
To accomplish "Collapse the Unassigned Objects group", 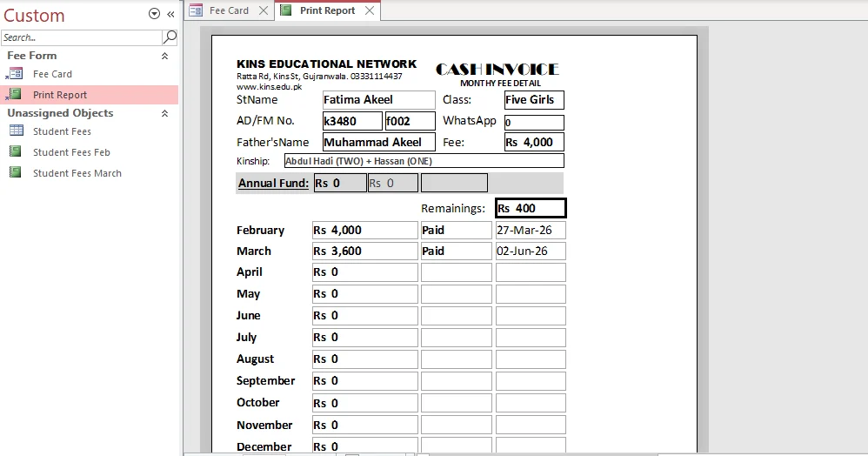I will [x=164, y=114].
